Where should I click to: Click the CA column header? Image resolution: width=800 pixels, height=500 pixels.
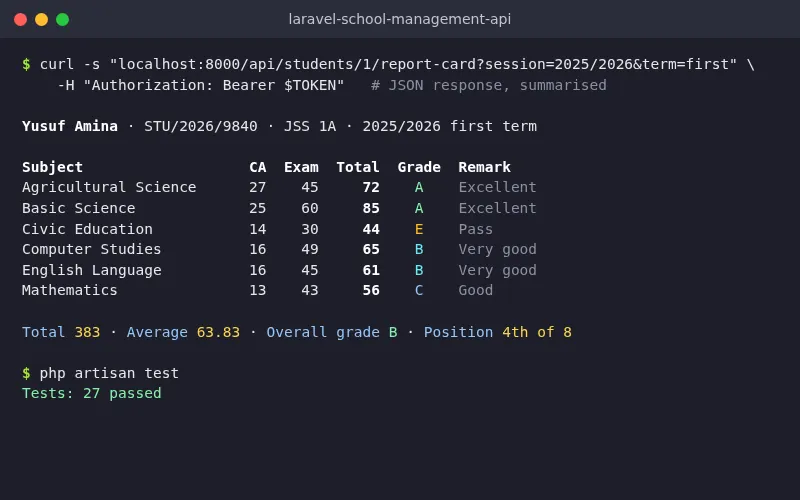tap(258, 167)
